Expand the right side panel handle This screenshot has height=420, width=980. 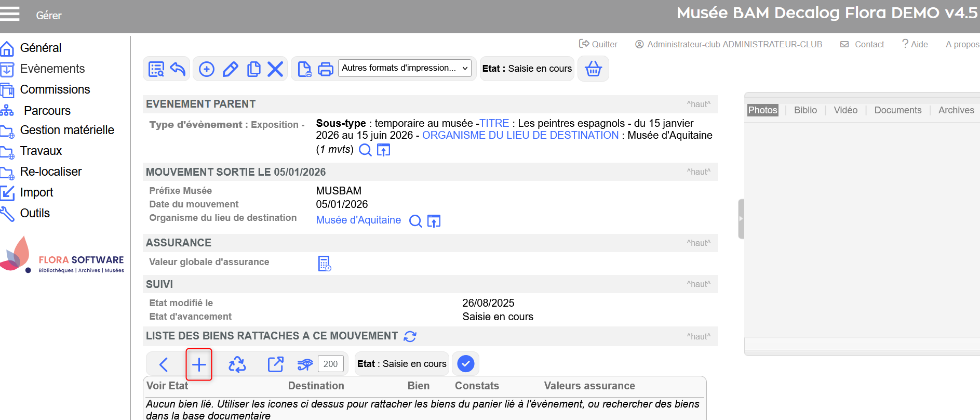pos(741,219)
